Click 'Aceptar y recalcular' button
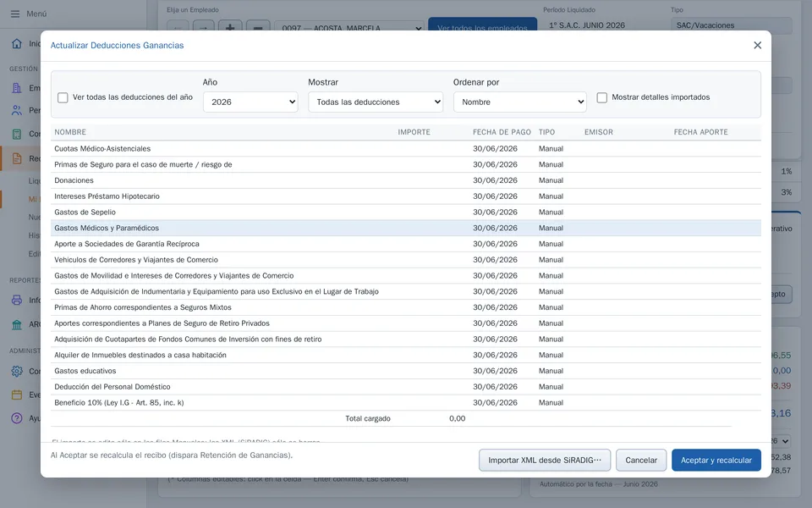This screenshot has height=508, width=812. 716,461
